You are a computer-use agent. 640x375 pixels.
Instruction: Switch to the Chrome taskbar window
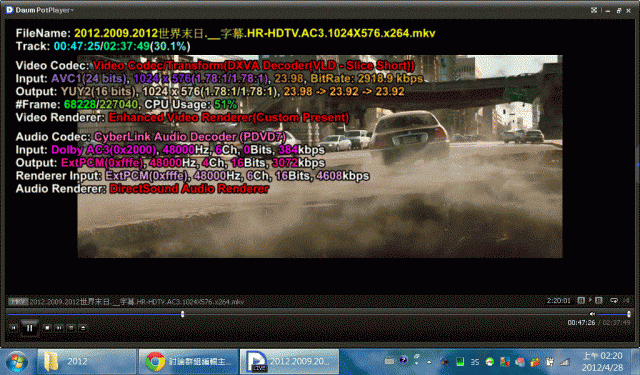(x=188, y=361)
